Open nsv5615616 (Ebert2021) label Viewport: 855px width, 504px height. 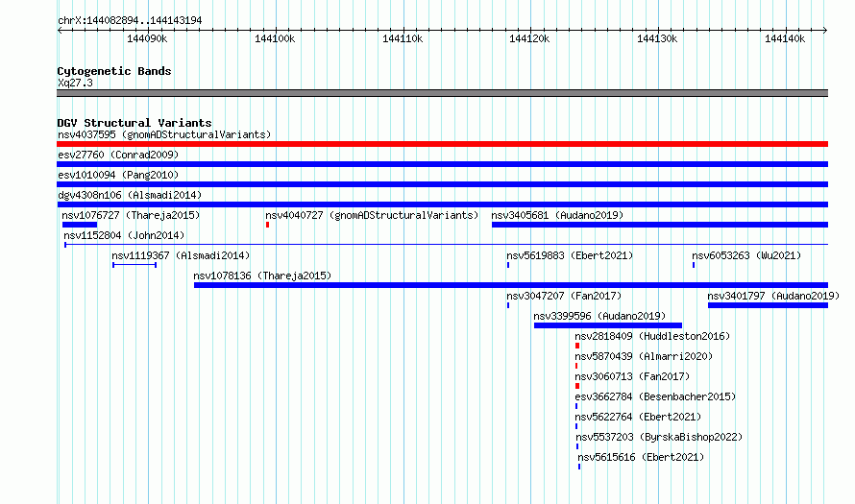click(641, 457)
